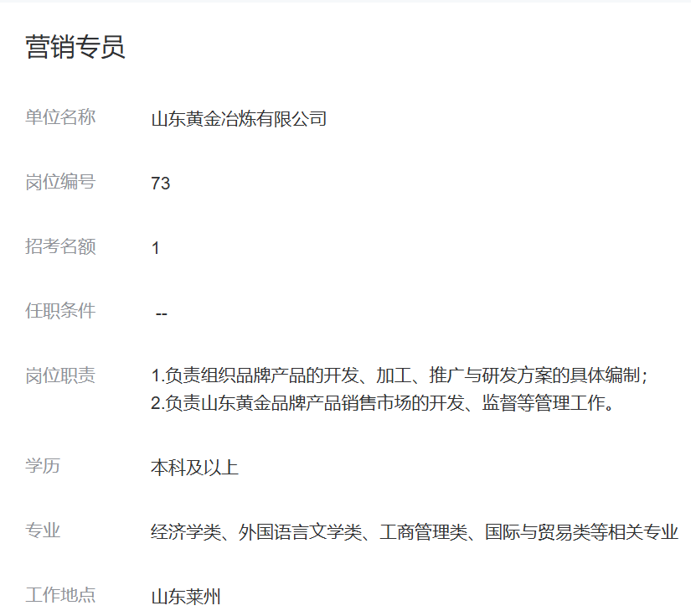The width and height of the screenshot is (691, 616).
Task: Click the first duty line about 品牌产品的开发
Action: (x=400, y=375)
